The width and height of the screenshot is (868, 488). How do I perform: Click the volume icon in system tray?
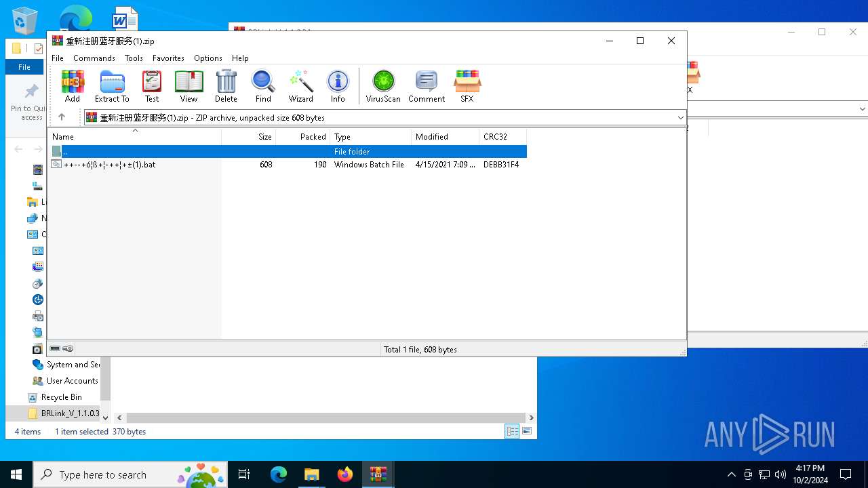(x=781, y=474)
